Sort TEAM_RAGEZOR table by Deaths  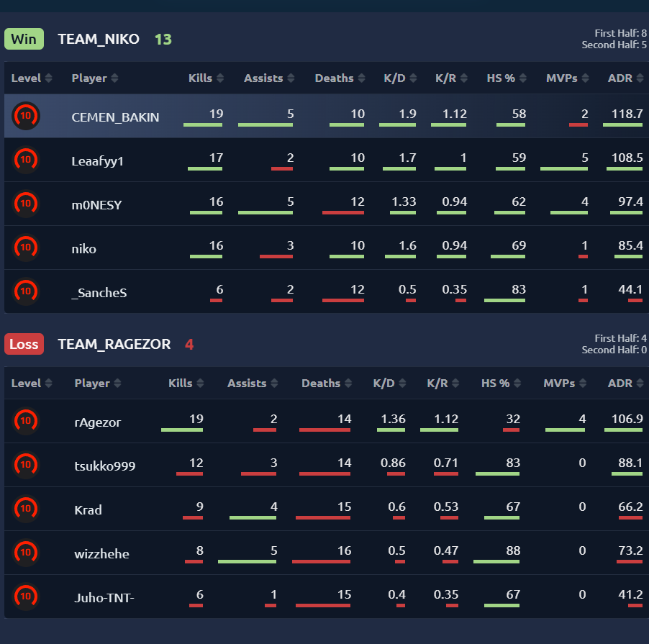coord(327,384)
